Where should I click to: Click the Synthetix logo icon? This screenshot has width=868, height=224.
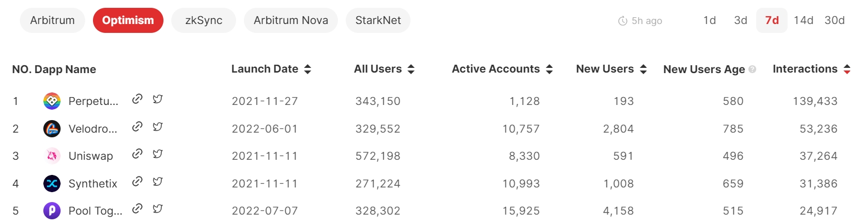[52, 183]
